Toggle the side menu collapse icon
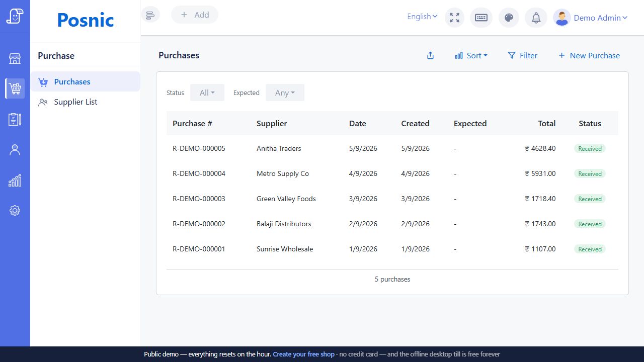This screenshot has height=362, width=644. click(150, 15)
